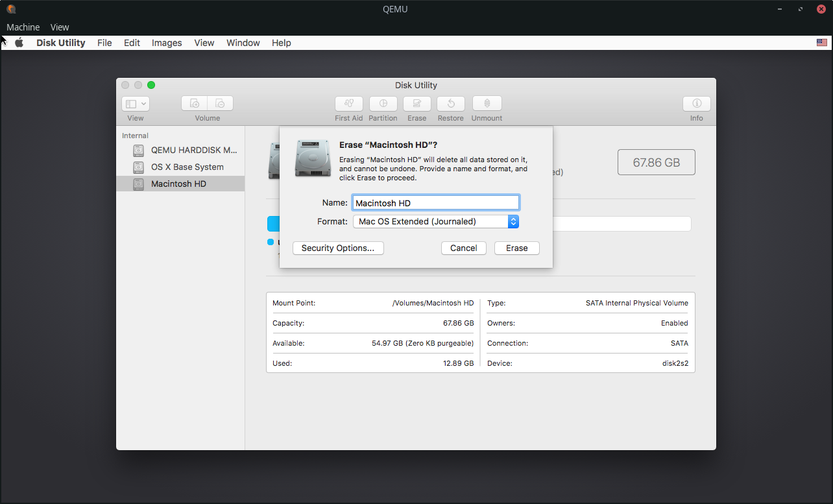This screenshot has height=504, width=833.
Task: Open the View sidebar dropdown button
Action: pyautogui.click(x=136, y=103)
